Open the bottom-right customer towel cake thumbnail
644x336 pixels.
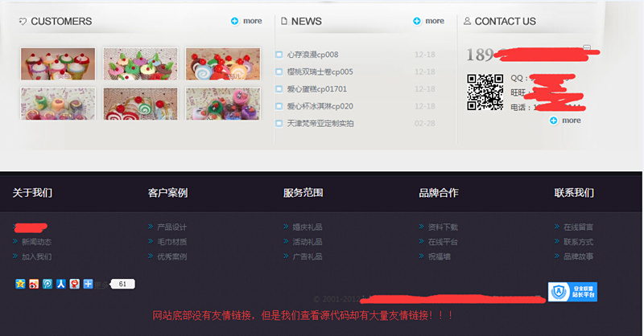pos(223,104)
